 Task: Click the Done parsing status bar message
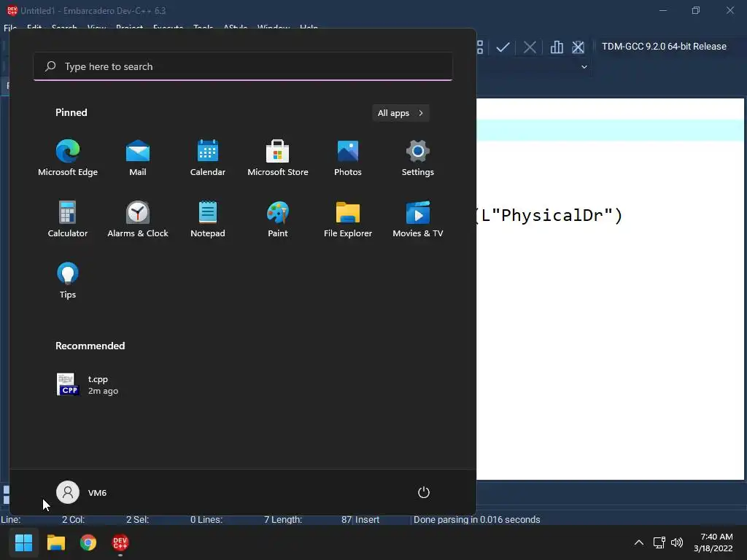[477, 519]
